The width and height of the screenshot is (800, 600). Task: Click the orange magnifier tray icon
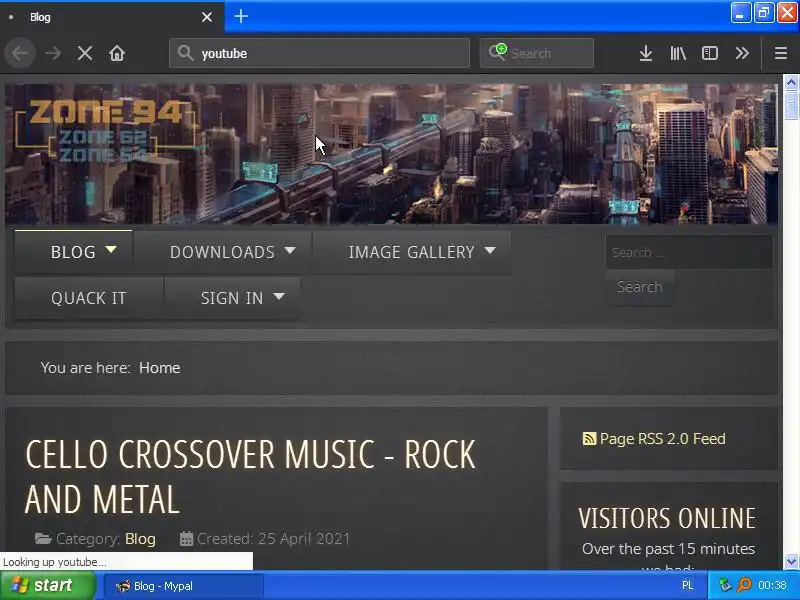(x=744, y=585)
